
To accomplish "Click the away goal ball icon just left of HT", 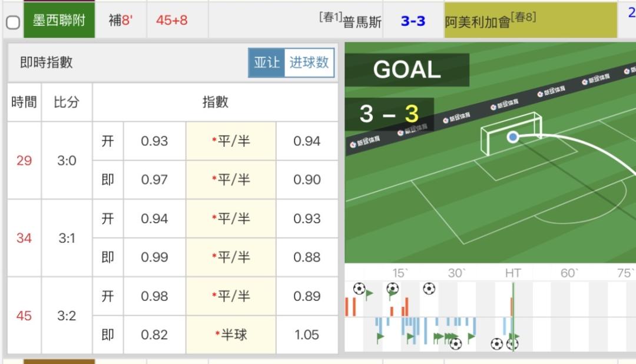I will (496, 344).
